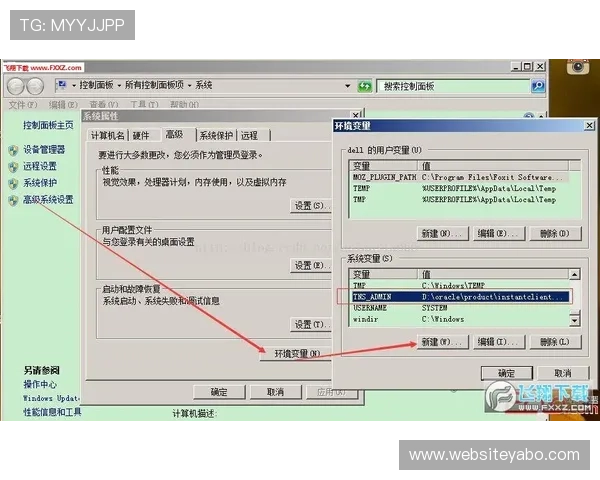The image size is (600, 480).
Task: Click the shield icon next to 系统保护
Action: 13,184
